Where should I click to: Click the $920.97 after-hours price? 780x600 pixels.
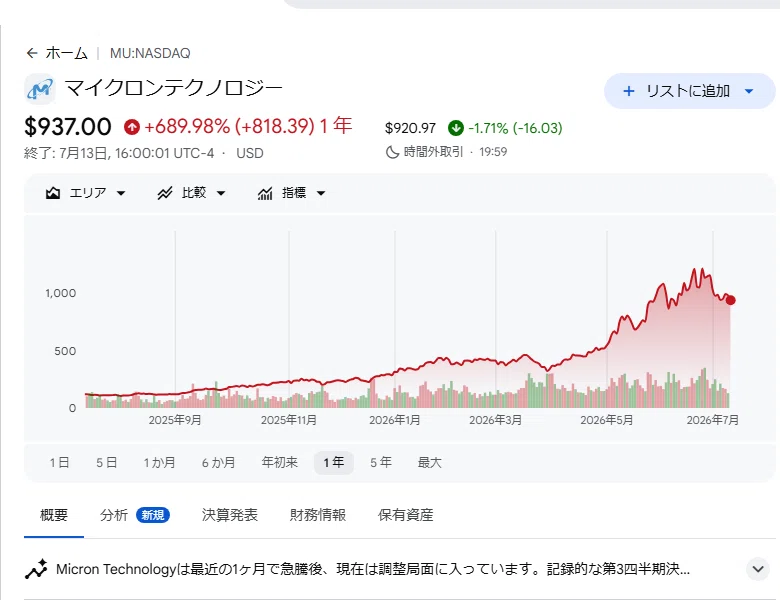coord(410,128)
